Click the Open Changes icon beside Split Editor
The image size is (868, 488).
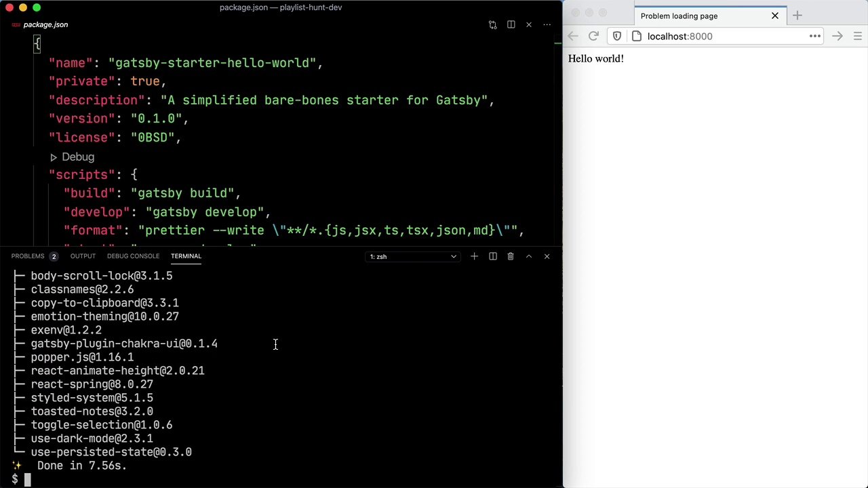tap(493, 24)
